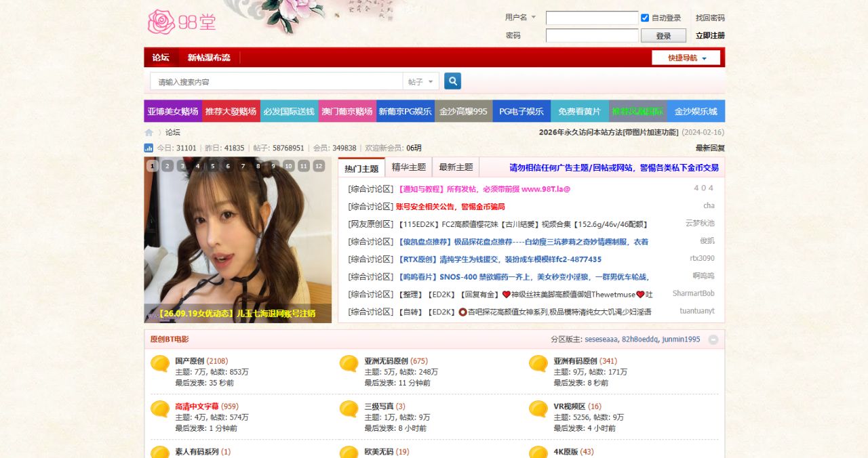Screen dimensions: 868x458
Task: Click the speech bubble icon beside 三级写真
Action: [x=349, y=409]
